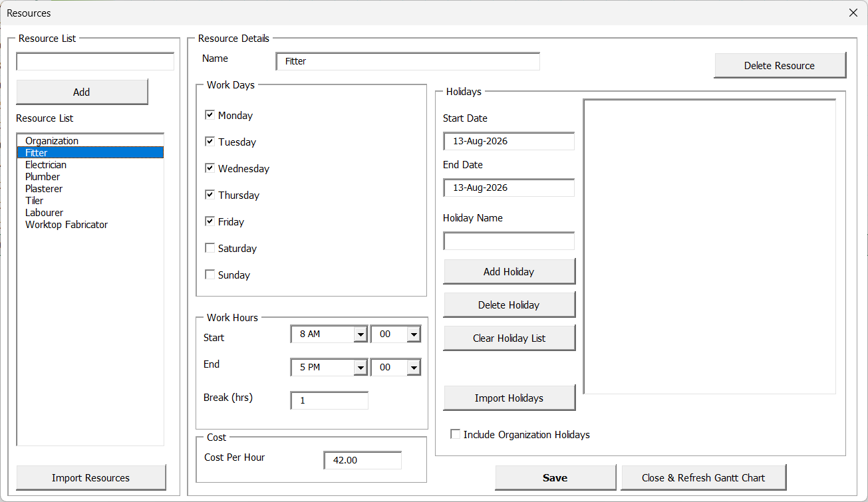
Task: Select Organization in the resource list
Action: click(x=90, y=141)
